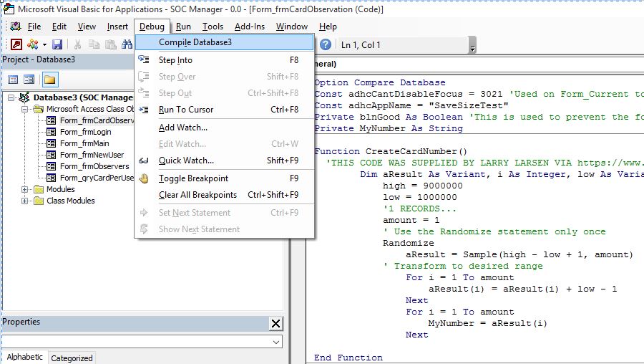This screenshot has width=644, height=364.
Task: Switch to the Alphabetic properties tab
Action: (24, 357)
